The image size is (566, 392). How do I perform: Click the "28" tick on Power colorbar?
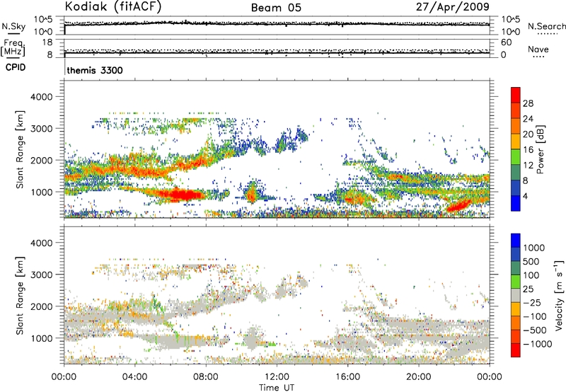(x=528, y=103)
